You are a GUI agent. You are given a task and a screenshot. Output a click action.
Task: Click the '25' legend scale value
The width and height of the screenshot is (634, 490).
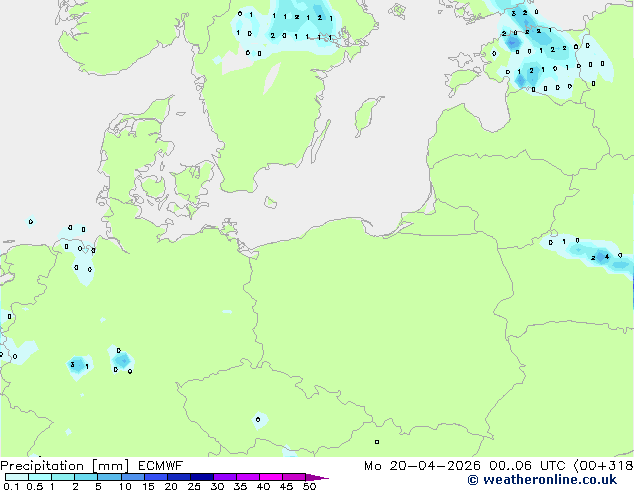194,486
